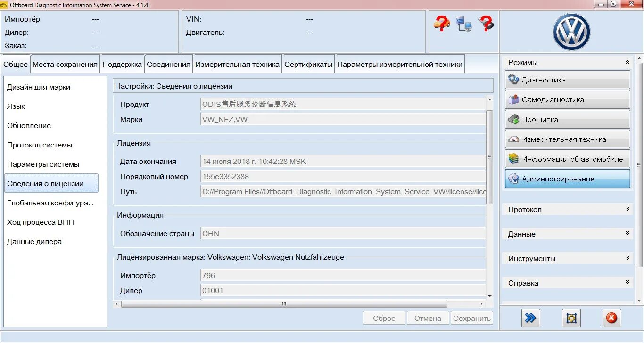This screenshot has height=343, width=644.
Task: Switch to the Сертификаты tab
Action: (x=308, y=64)
